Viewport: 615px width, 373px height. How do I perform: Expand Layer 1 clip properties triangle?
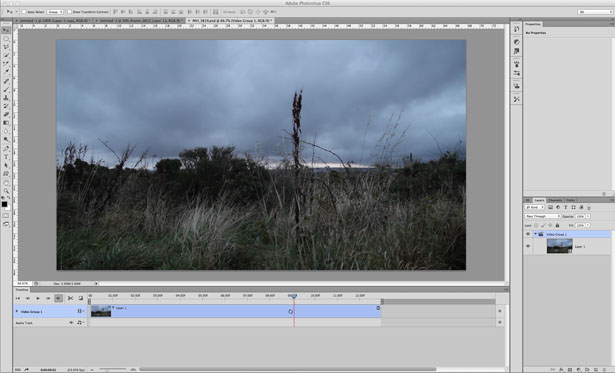point(113,307)
